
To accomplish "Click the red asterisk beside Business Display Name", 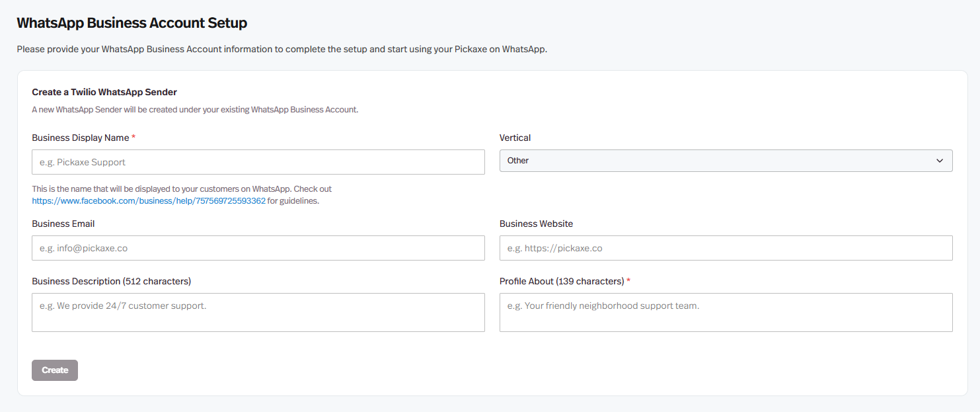I will (x=133, y=138).
